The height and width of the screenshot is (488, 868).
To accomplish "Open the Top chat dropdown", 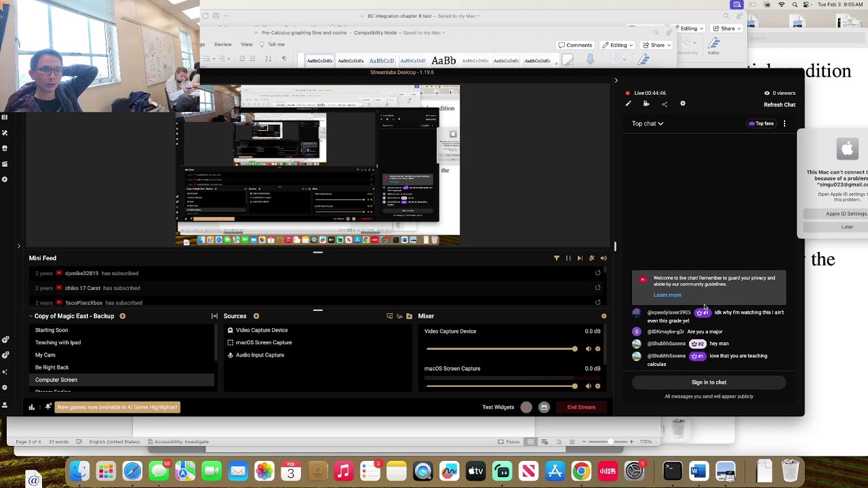I will point(648,123).
